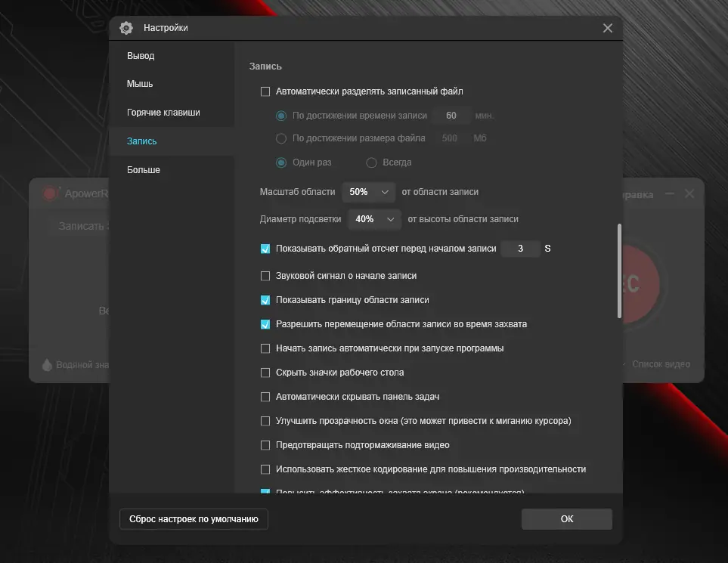Select По достижении времени записи radio

(281, 116)
